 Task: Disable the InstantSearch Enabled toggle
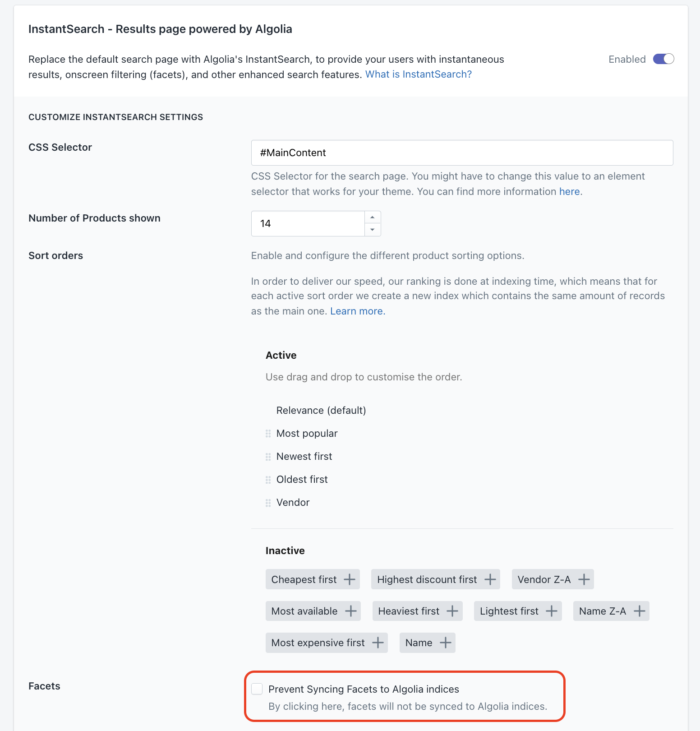pos(663,59)
